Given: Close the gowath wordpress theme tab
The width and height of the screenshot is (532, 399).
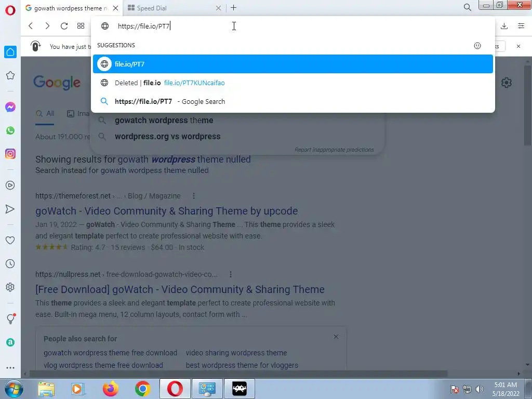Looking at the screenshot, I should (115, 8).
